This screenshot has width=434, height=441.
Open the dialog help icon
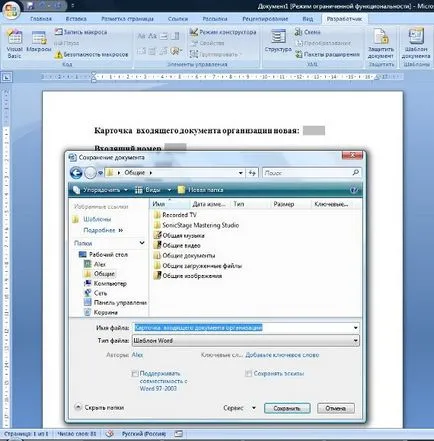tap(353, 190)
